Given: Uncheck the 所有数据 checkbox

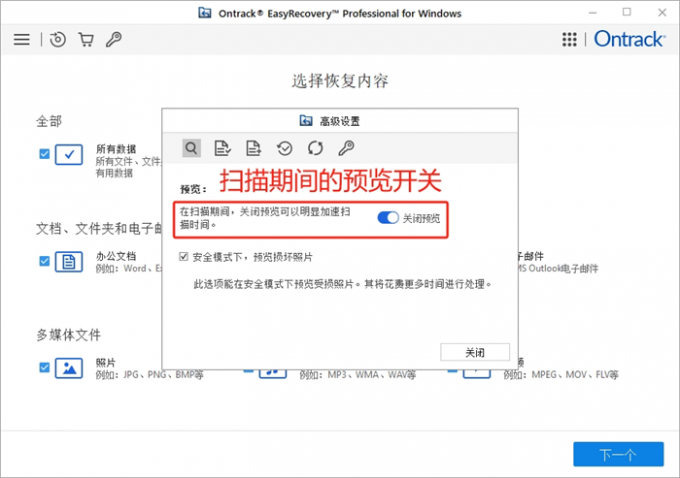Looking at the screenshot, I should click(x=44, y=154).
